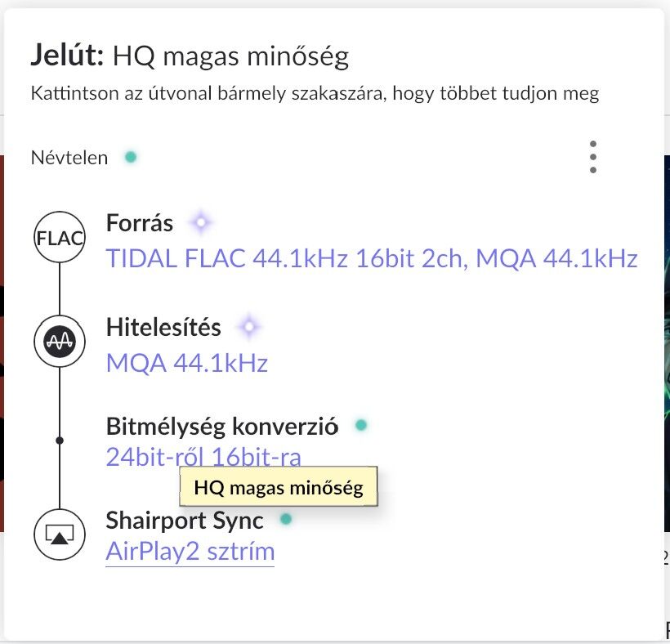
Task: Select the Shairport Sync stage heading
Action: (185, 520)
